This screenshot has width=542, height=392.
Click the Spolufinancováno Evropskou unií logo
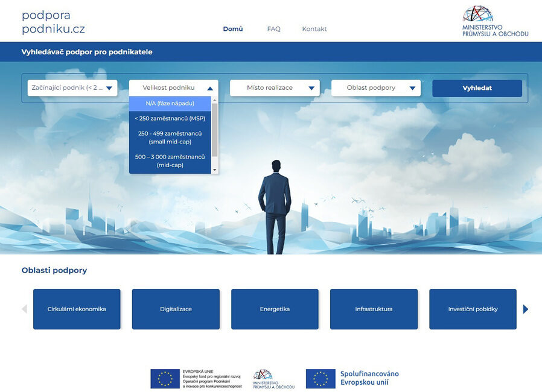pos(352,378)
